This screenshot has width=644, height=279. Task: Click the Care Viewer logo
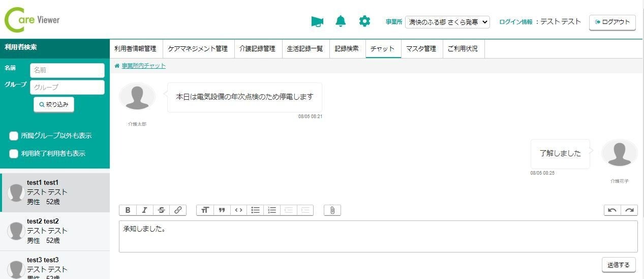32,20
